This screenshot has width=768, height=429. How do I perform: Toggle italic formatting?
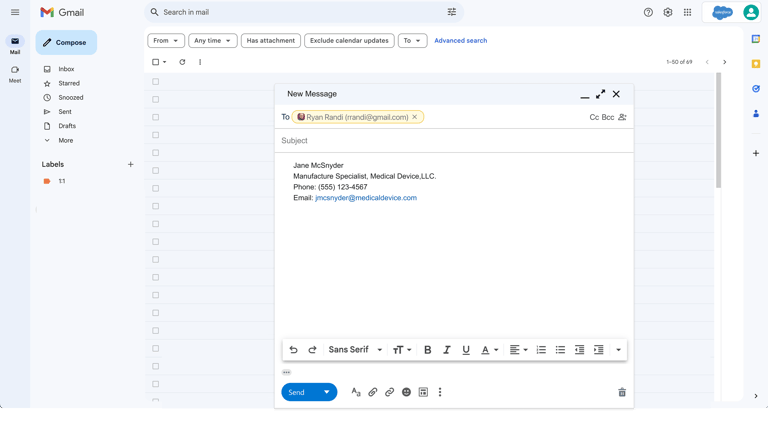(x=447, y=350)
